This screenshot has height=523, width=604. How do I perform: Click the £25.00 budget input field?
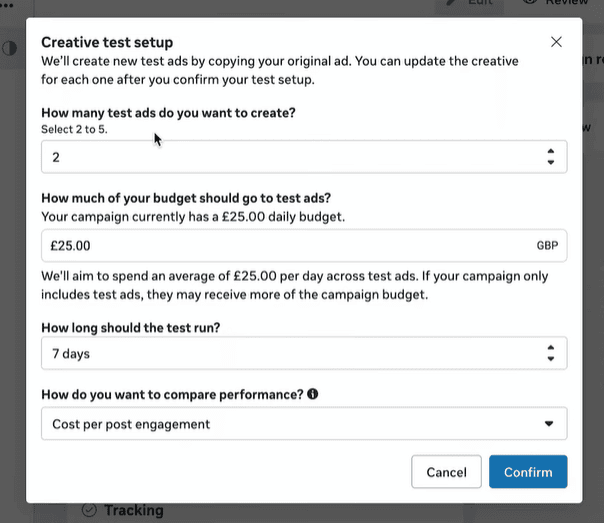click(285, 245)
